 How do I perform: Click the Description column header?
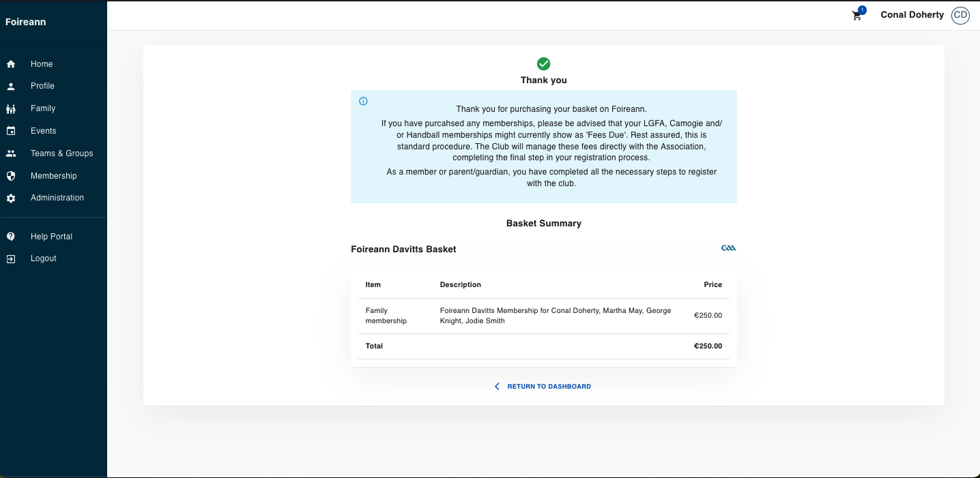tap(461, 284)
